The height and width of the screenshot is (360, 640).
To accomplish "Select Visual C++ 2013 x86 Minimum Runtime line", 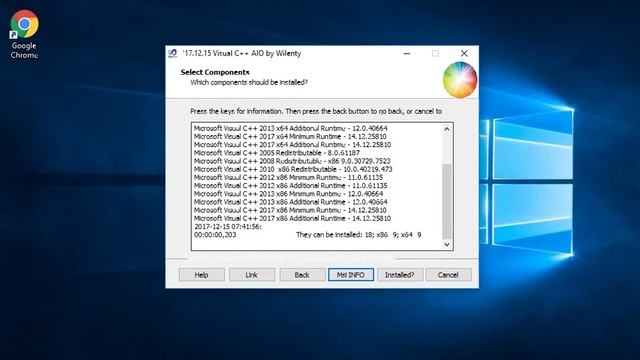I will pyautogui.click(x=288, y=193).
